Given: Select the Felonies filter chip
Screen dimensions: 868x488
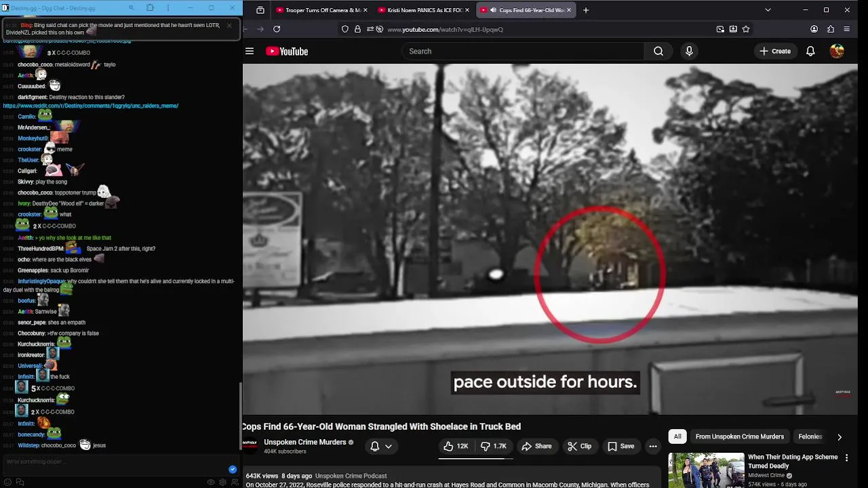Looking at the screenshot, I should tap(810, 436).
